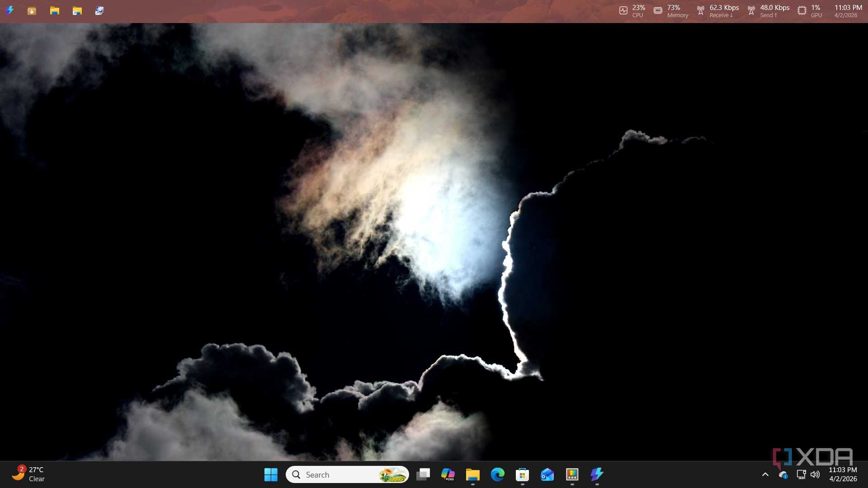Open Microsoft Store from taskbar
868x488 pixels.
(523, 474)
